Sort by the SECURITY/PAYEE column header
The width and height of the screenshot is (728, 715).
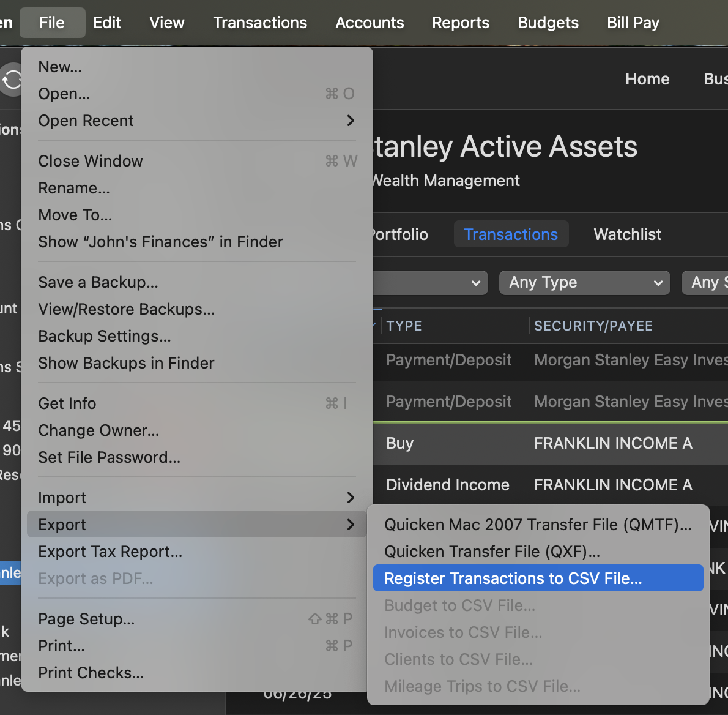(x=593, y=326)
